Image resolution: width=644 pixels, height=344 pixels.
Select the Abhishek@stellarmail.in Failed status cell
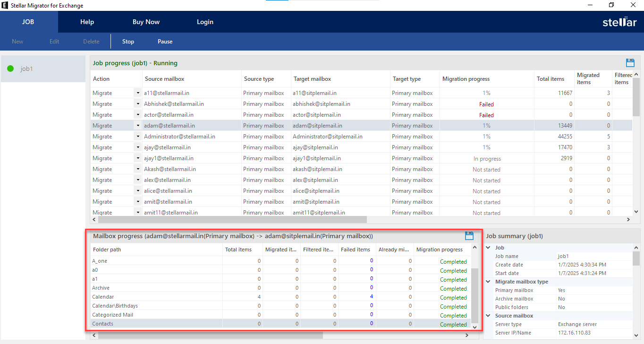(487, 104)
